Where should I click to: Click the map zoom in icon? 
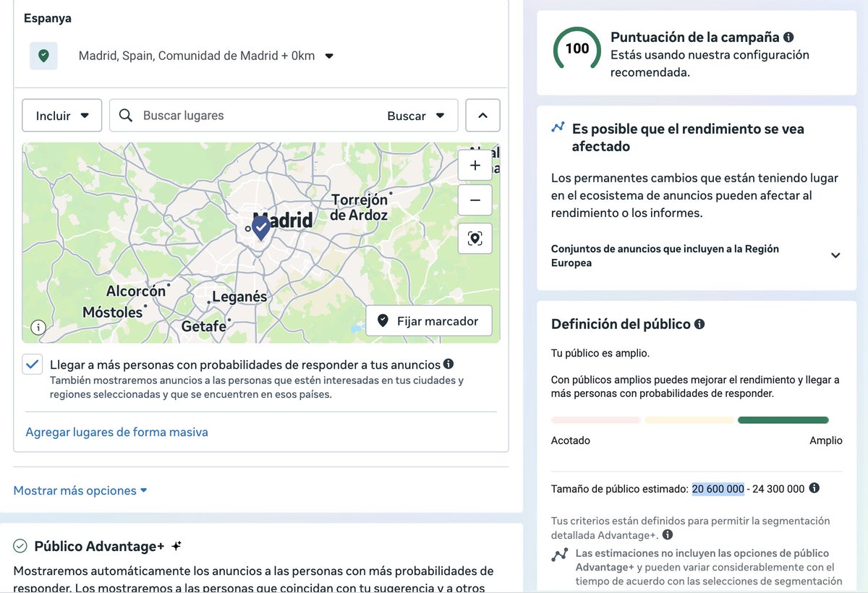[475, 165]
